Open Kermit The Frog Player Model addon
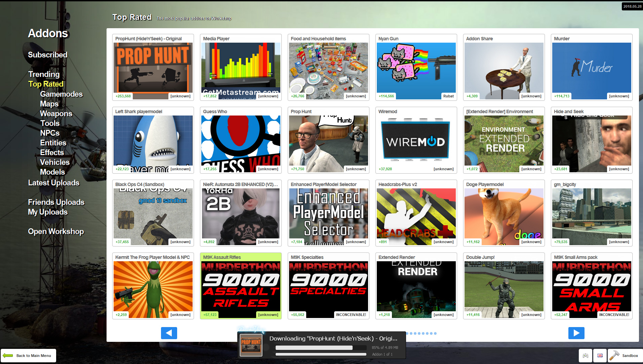The width and height of the screenshot is (643, 364). [153, 286]
